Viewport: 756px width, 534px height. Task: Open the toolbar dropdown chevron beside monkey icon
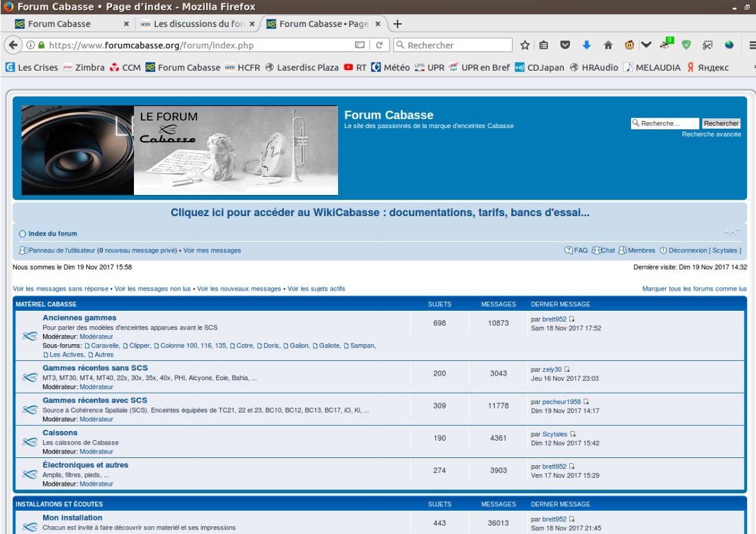tap(646, 45)
